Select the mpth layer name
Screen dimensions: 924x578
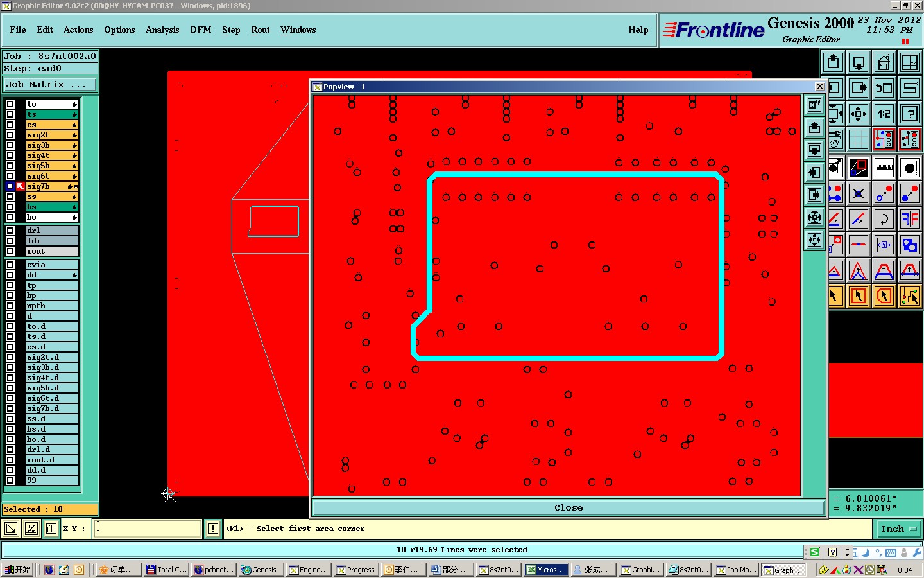52,306
